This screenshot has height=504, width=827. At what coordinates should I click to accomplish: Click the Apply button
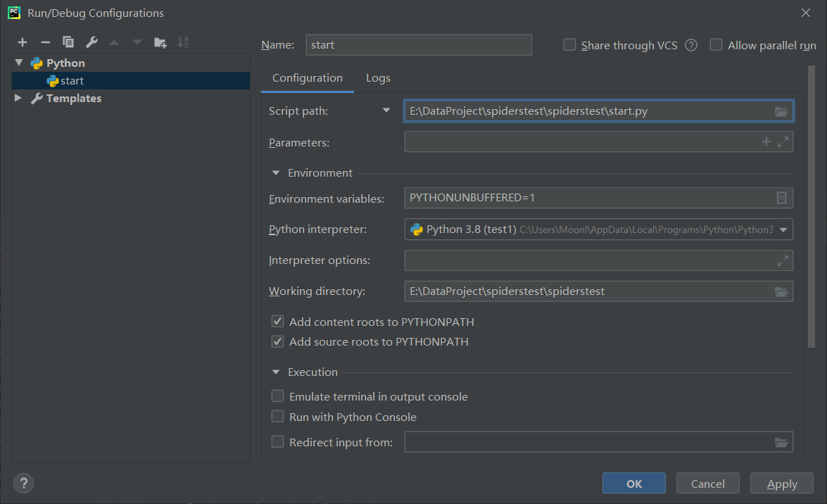pyautogui.click(x=781, y=484)
